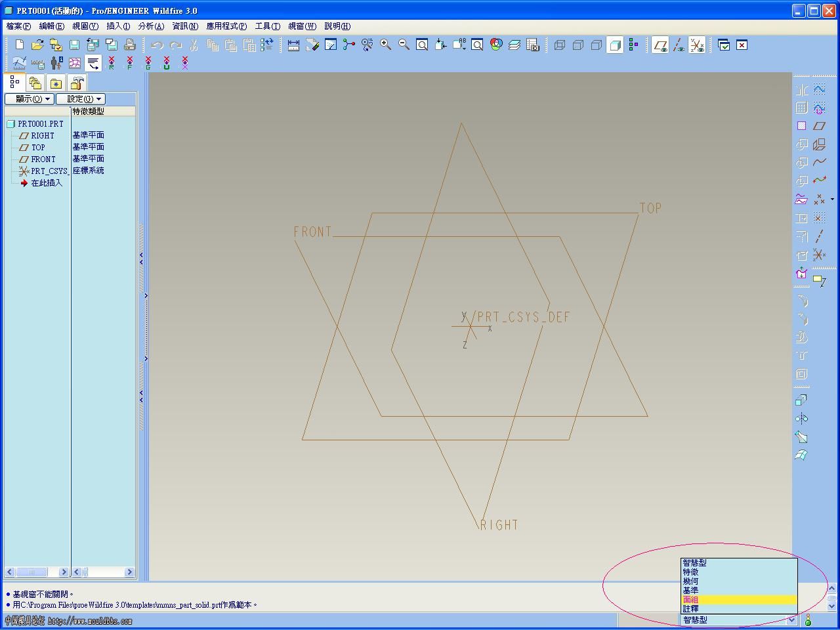
Task: Click the 在此插入 insert-here marker
Action: tap(41, 183)
